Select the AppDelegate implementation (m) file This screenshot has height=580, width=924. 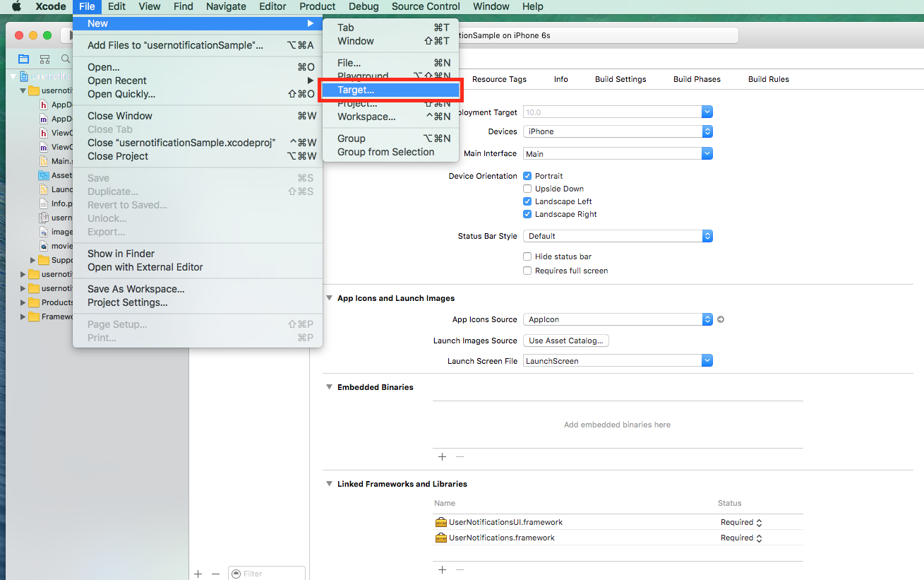(44, 119)
